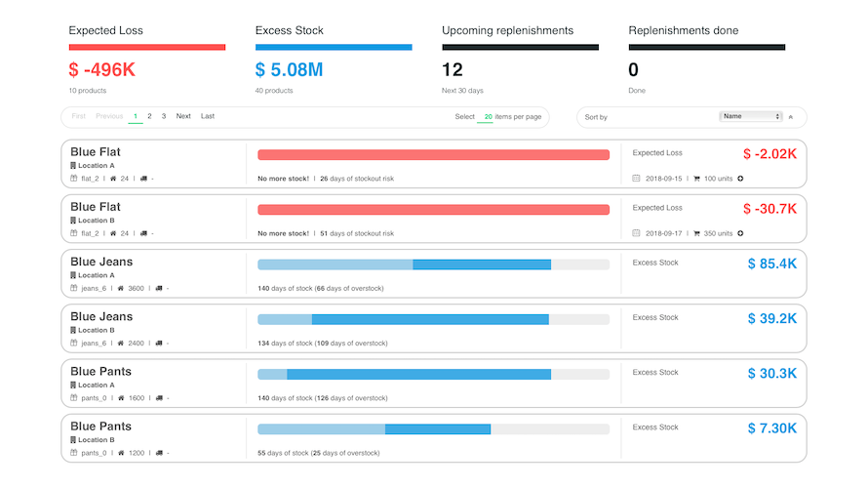Click the cart icon beside 100 units
Image resolution: width=868 pixels, height=488 pixels.
[x=696, y=179]
